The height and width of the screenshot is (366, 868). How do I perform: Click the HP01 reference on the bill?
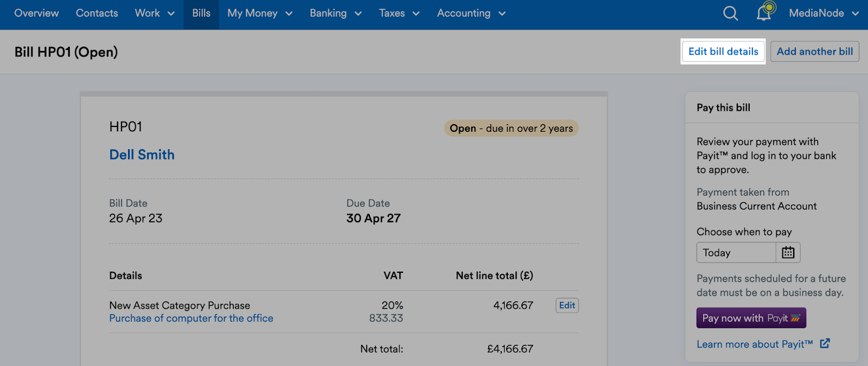pyautogui.click(x=125, y=127)
